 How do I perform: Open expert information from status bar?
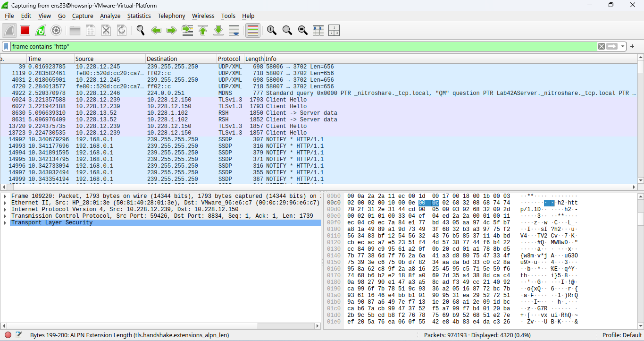point(8,335)
